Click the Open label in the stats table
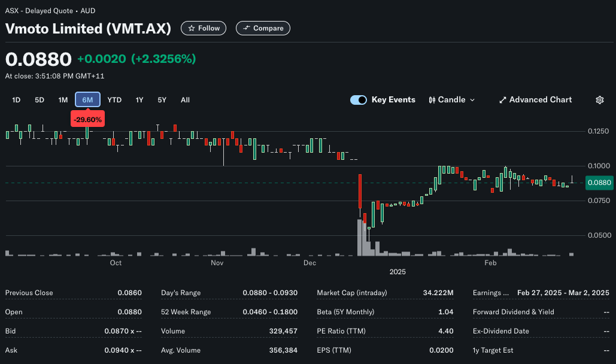Viewport: 616px width, 364px height. click(x=13, y=312)
